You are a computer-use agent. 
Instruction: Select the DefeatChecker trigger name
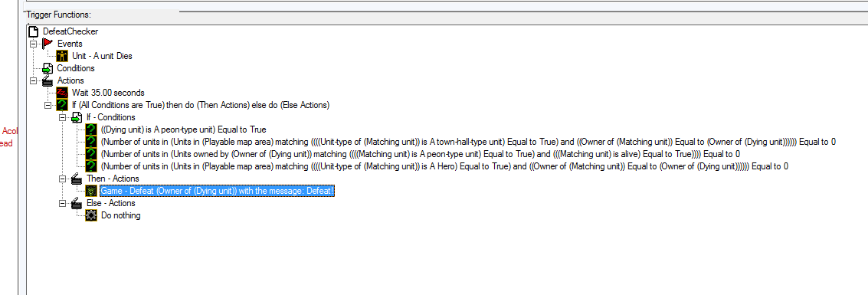tap(70, 31)
